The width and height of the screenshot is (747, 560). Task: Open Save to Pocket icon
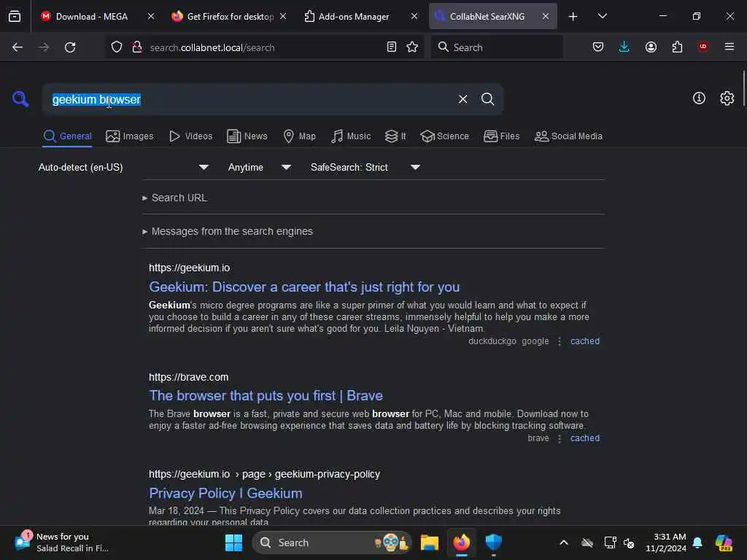(x=598, y=47)
